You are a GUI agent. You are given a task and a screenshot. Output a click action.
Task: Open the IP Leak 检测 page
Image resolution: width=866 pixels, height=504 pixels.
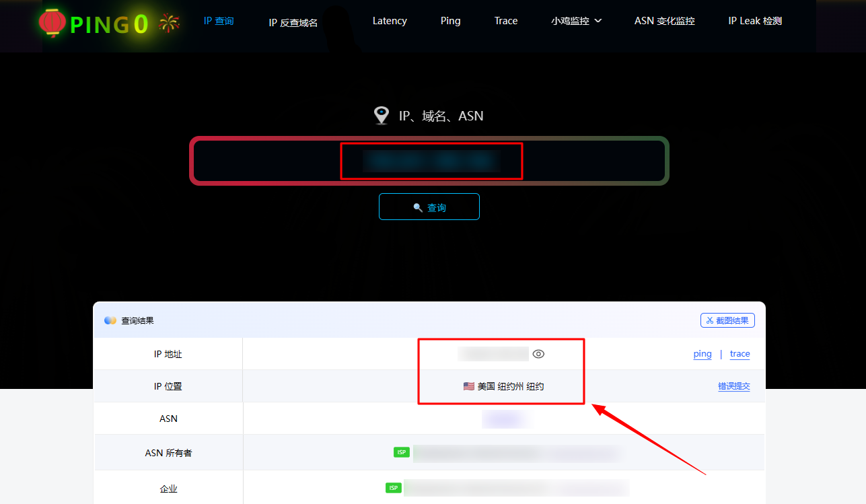coord(754,21)
